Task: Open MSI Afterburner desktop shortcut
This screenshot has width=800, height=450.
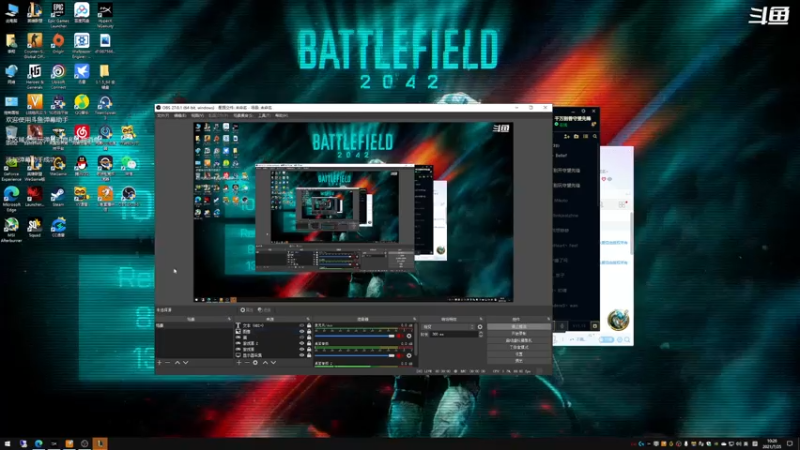Action: 11,229
